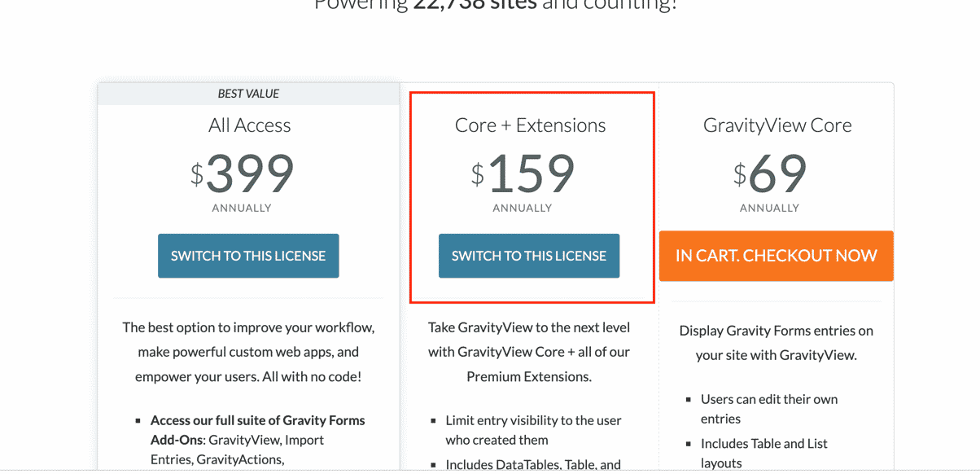The width and height of the screenshot is (980, 474).
Task: Select the All Access plan heading
Action: [x=249, y=125]
